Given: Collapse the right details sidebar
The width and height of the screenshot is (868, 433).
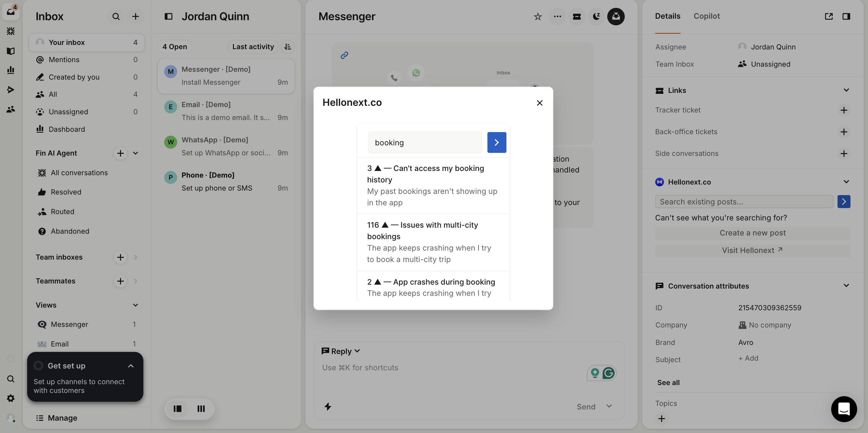Looking at the screenshot, I should point(846,17).
